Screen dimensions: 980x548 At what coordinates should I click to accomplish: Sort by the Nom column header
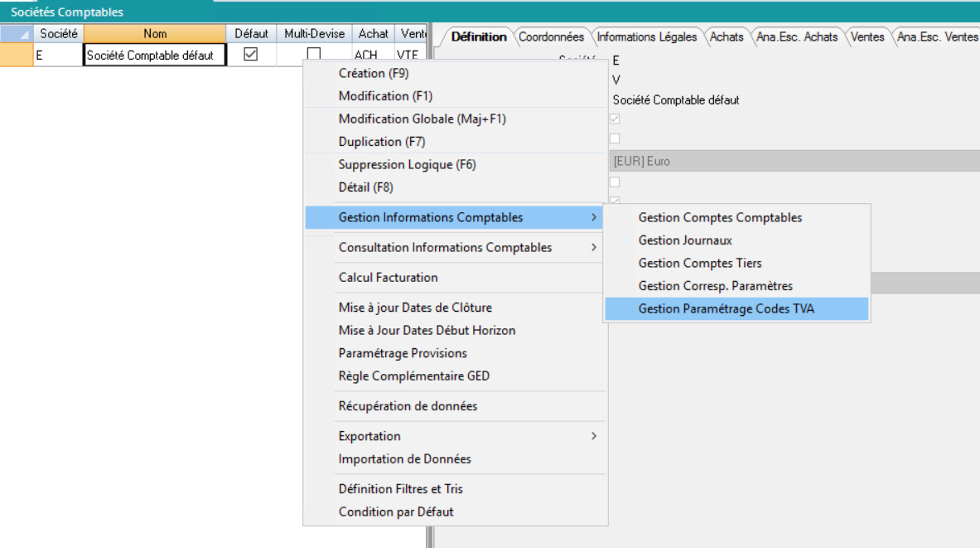point(155,34)
